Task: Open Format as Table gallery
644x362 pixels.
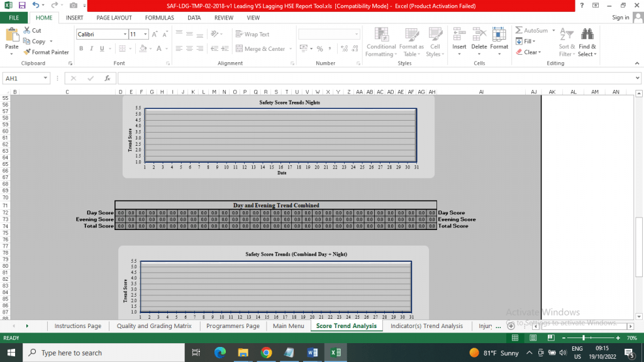Action: point(411,43)
